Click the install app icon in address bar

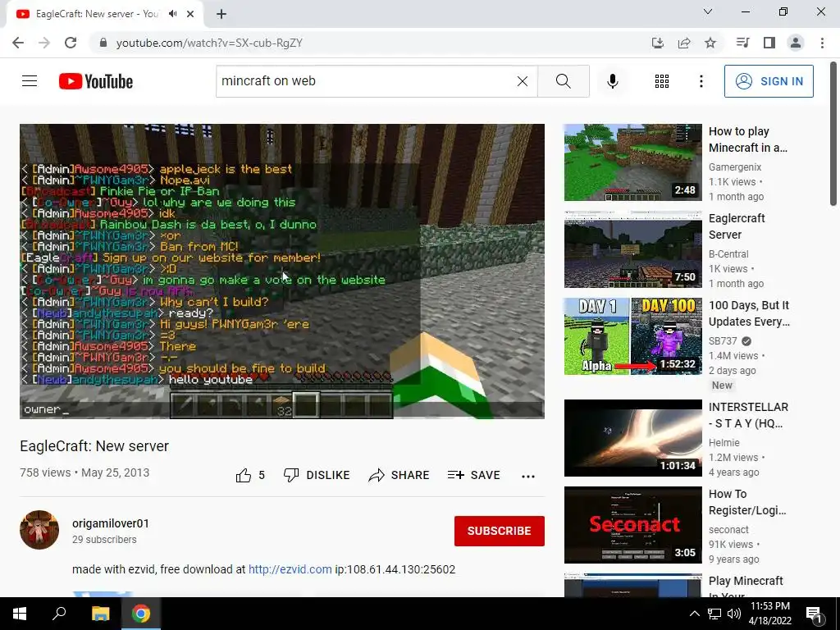coord(657,43)
